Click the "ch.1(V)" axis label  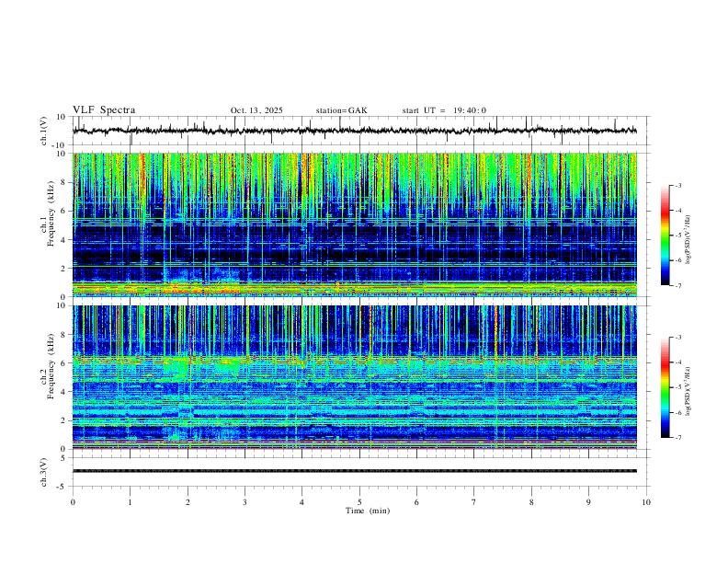click(x=44, y=131)
